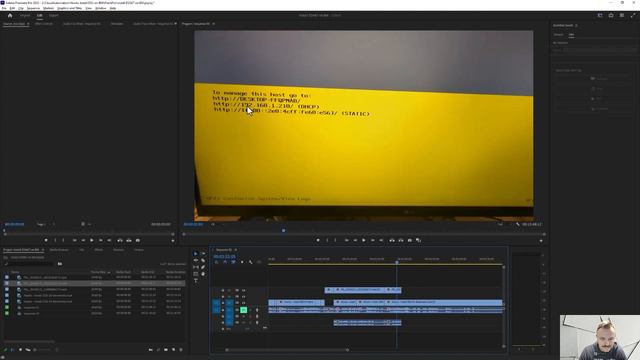Toggle V1 track output eye icon

tap(244, 303)
